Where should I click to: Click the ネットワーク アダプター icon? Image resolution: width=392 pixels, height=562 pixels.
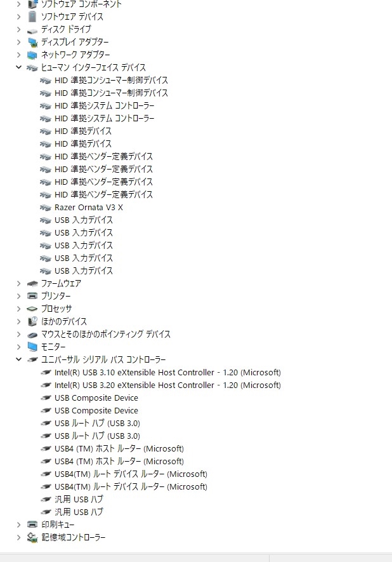32,55
